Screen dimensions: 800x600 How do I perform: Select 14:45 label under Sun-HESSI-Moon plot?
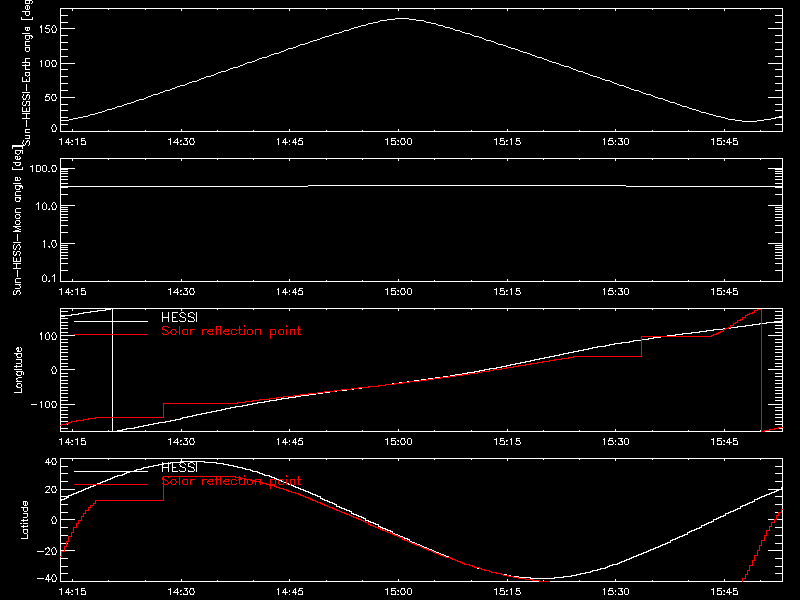tap(290, 292)
